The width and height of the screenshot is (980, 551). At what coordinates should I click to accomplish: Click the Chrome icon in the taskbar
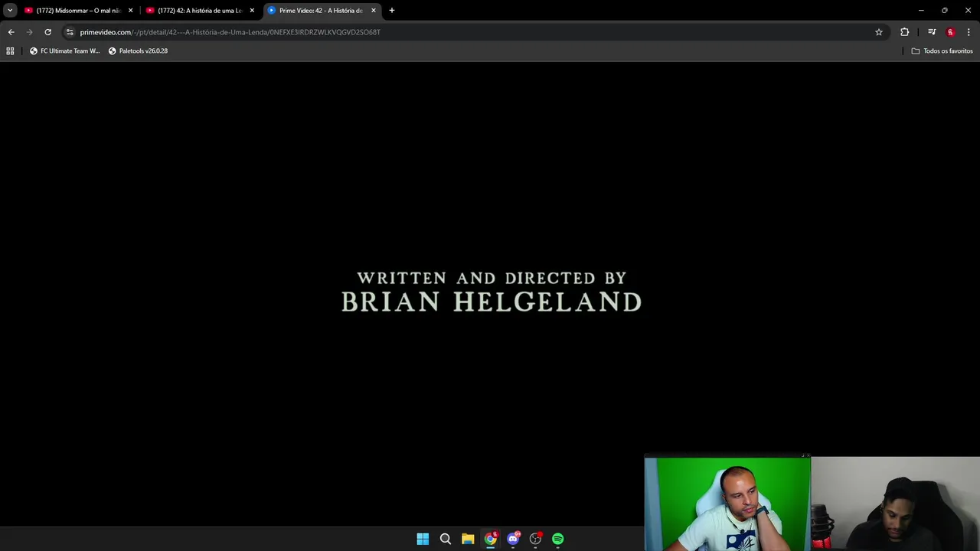(x=491, y=539)
